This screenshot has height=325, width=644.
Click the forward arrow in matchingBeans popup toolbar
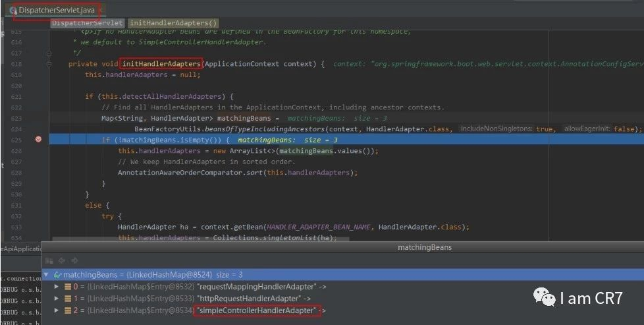point(74,260)
